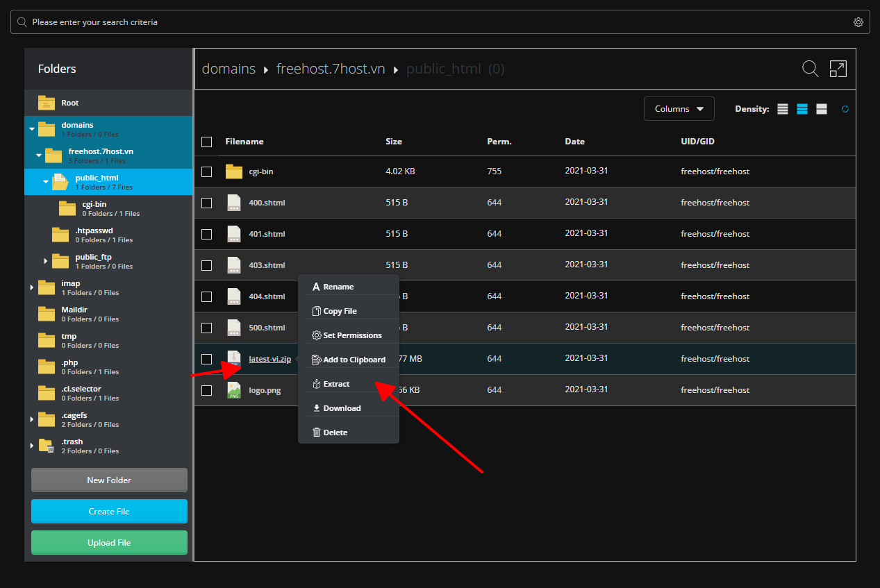Click the latest-vi.zip filename link
Screen dimensions: 880x588
(270, 359)
